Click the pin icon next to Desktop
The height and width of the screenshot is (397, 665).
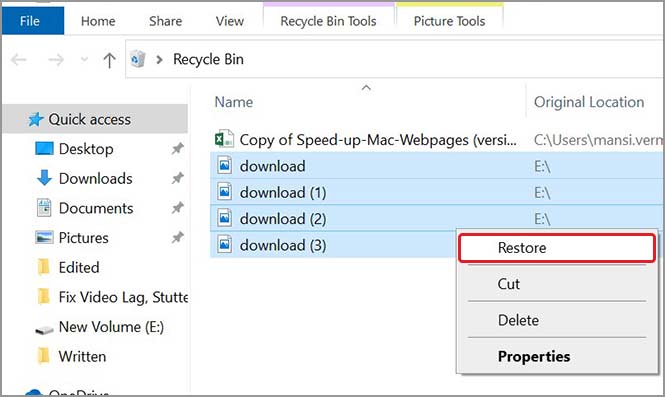[x=177, y=149]
